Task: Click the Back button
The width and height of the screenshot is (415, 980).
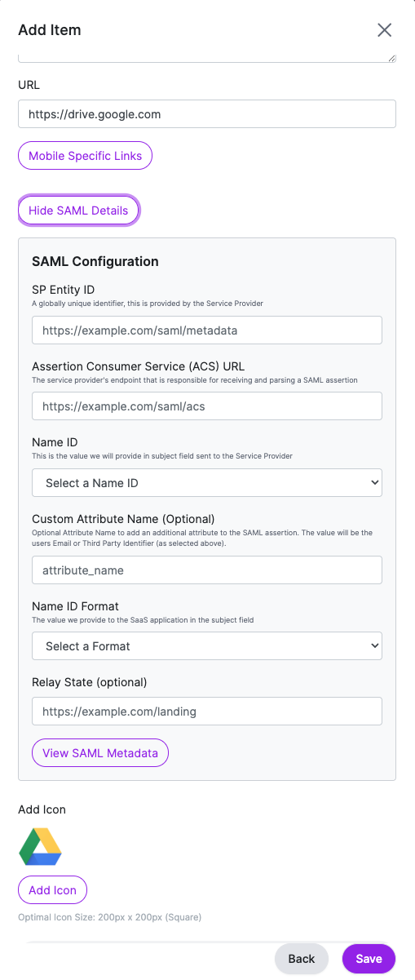Action: click(302, 959)
